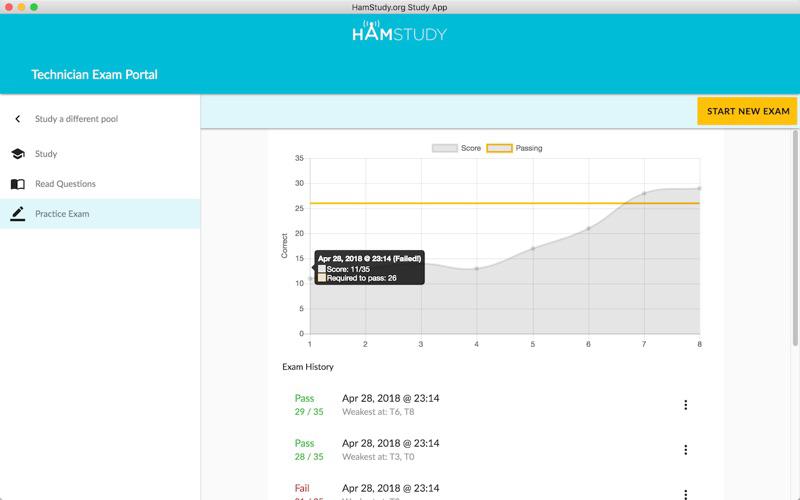
Task: Toggle the Score legend swatch in the chart
Action: point(444,148)
